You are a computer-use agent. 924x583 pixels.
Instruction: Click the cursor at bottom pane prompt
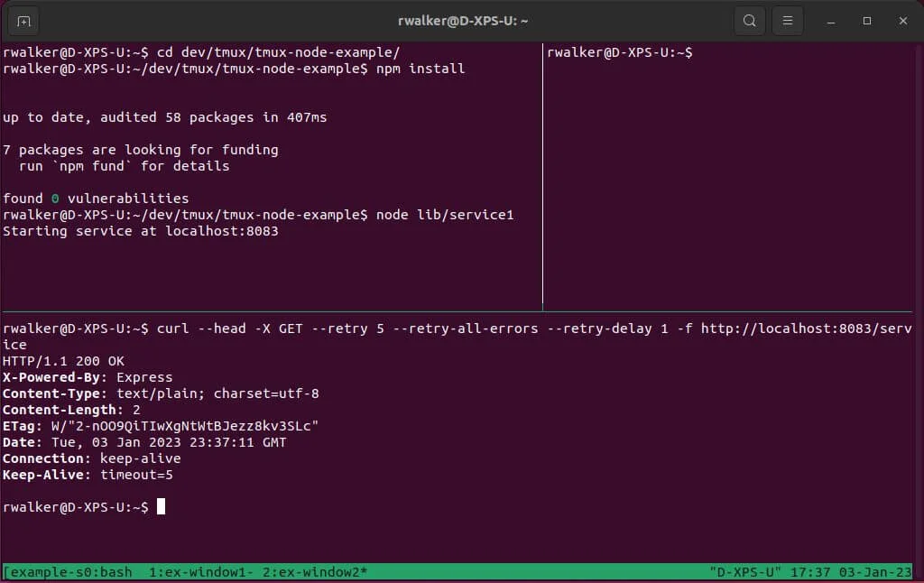(161, 506)
